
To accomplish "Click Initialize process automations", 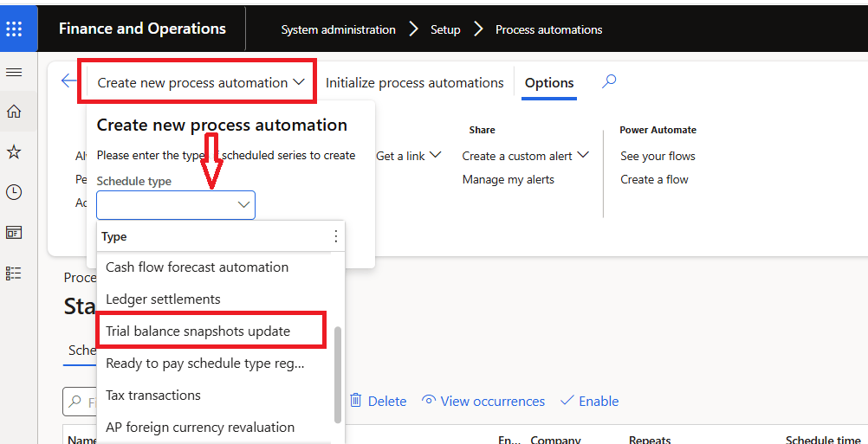I will click(415, 82).
